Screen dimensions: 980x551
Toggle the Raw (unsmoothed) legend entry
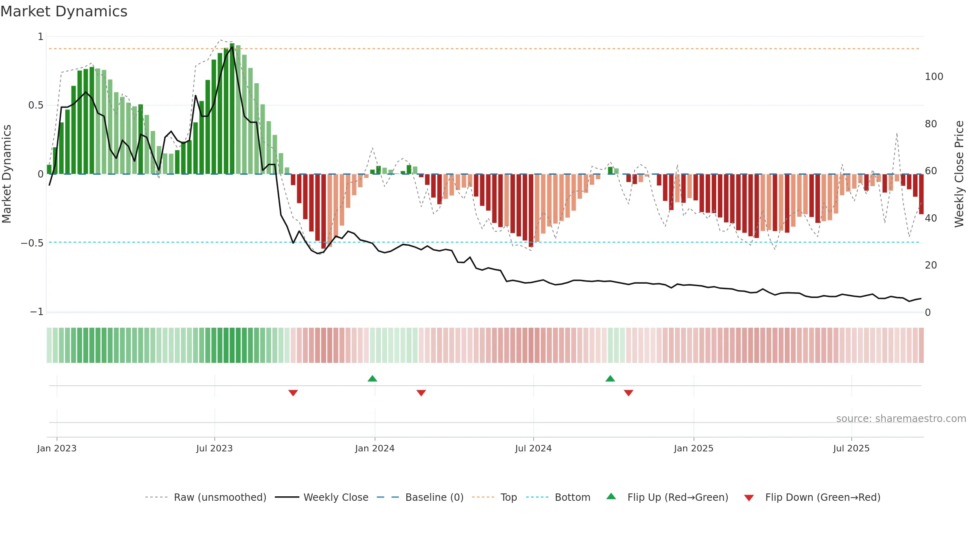coord(206,497)
